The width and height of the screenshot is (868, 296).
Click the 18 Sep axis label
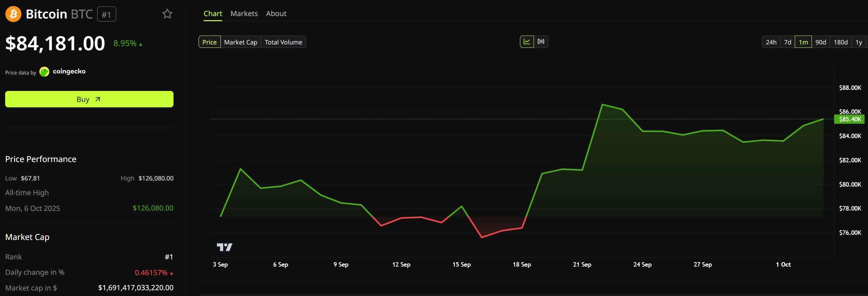[x=522, y=264]
